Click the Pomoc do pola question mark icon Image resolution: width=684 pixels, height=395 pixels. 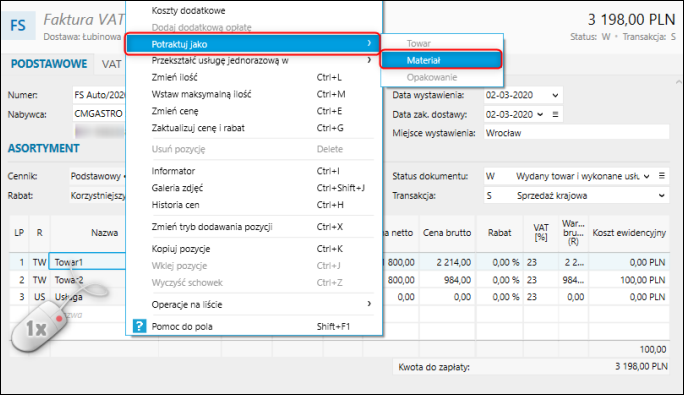pos(139,326)
